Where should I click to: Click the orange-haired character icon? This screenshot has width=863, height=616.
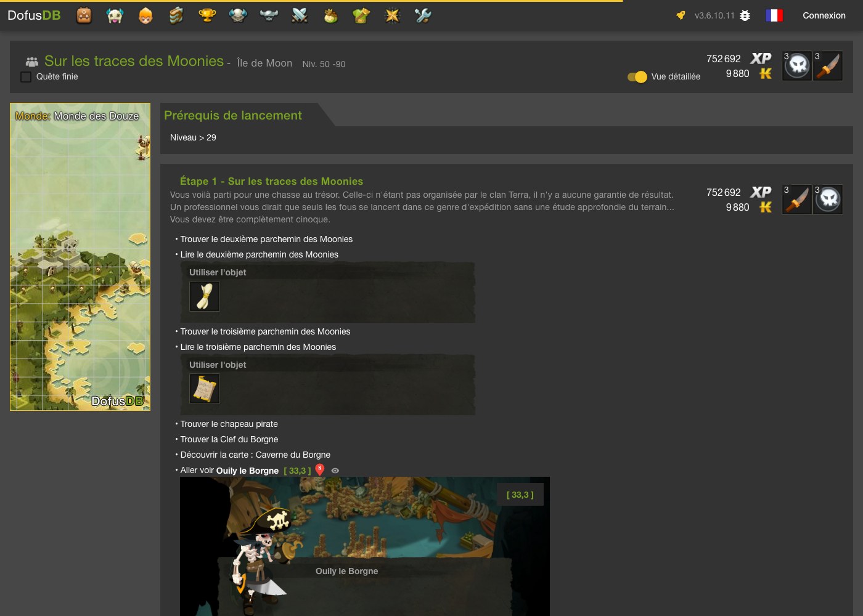(x=145, y=15)
